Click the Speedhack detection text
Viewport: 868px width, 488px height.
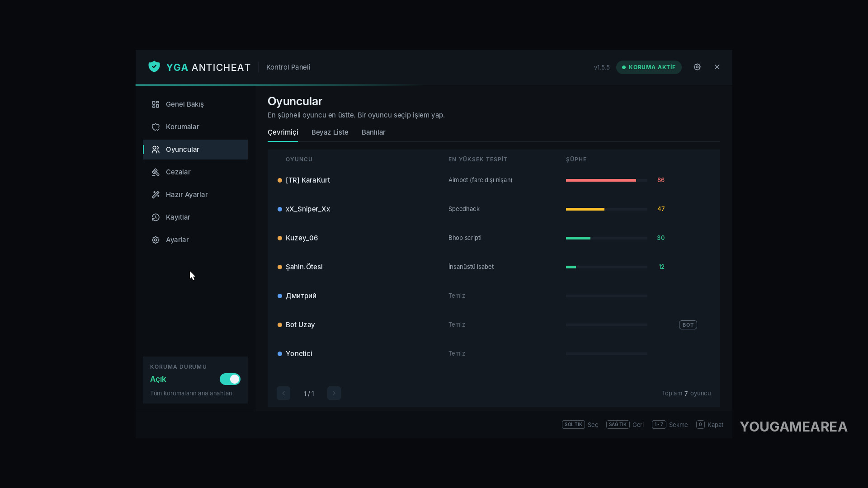pos(464,209)
